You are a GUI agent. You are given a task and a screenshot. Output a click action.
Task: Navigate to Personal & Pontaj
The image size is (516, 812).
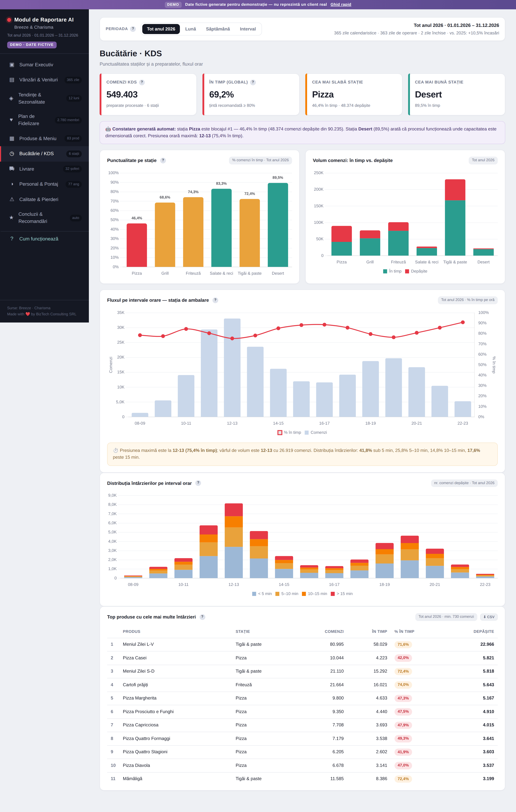pyautogui.click(x=44, y=184)
